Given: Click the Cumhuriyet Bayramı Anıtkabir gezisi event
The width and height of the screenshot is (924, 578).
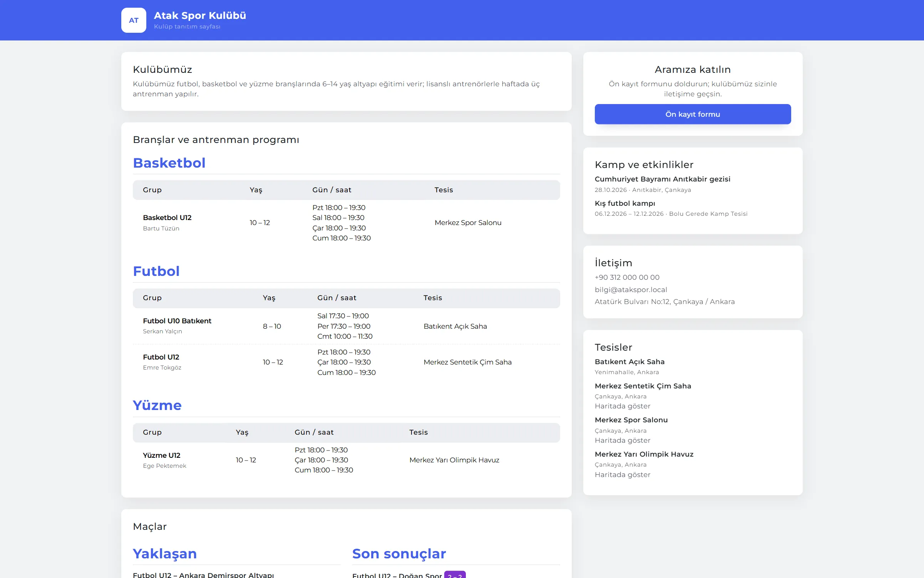Looking at the screenshot, I should tap(662, 179).
